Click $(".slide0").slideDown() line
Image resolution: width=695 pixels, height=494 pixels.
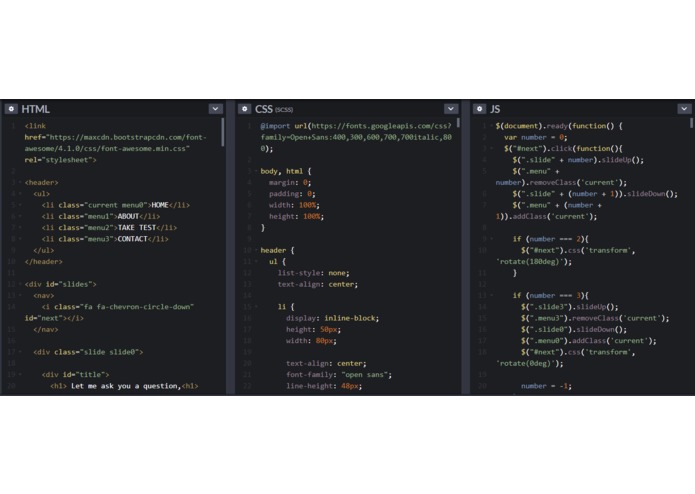click(x=574, y=329)
